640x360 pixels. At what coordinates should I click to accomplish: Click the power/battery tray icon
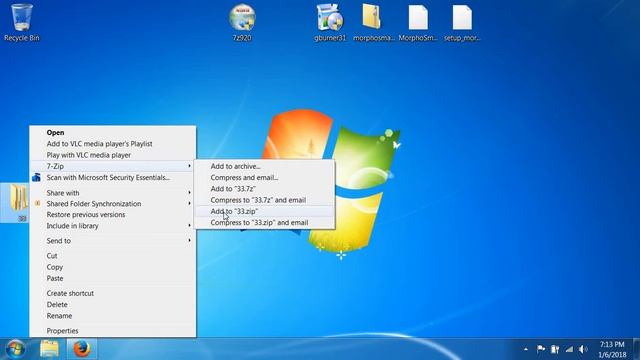click(x=555, y=349)
